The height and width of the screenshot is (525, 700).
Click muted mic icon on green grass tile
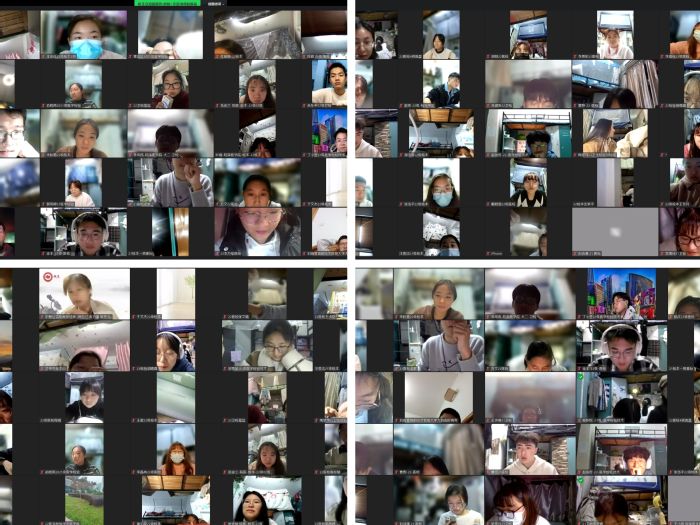(69, 521)
